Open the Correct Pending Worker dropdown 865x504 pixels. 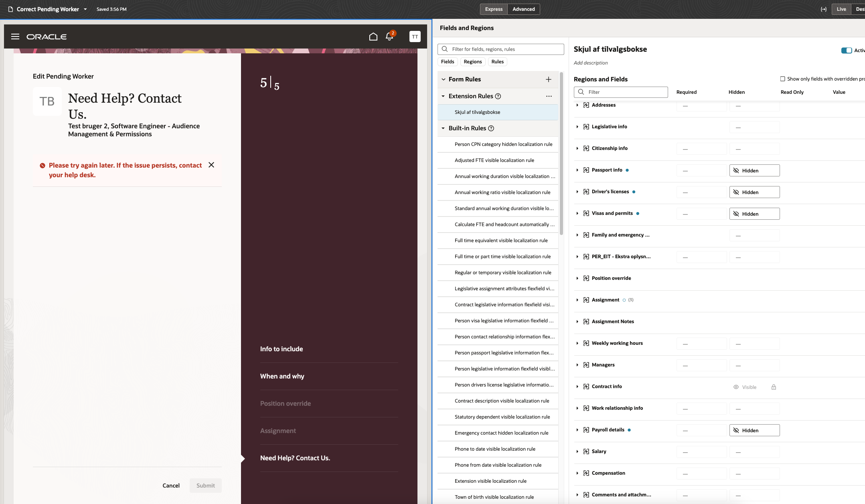[85, 9]
